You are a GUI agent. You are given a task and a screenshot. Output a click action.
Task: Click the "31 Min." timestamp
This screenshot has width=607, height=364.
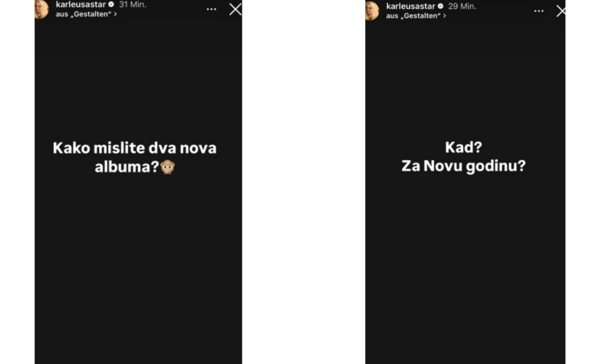(132, 5)
